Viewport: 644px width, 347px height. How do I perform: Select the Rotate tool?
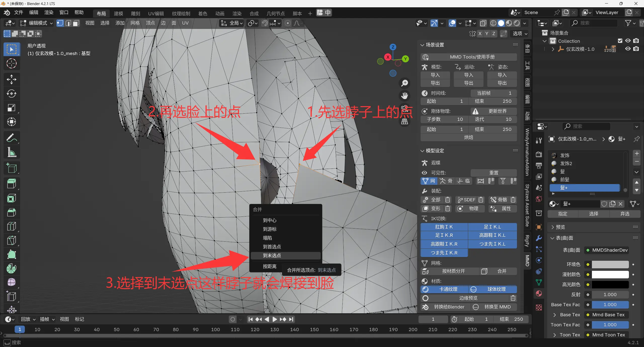11,94
